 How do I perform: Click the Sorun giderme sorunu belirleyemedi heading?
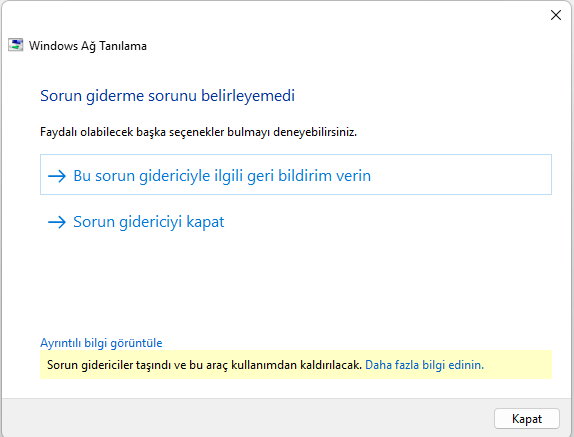167,96
